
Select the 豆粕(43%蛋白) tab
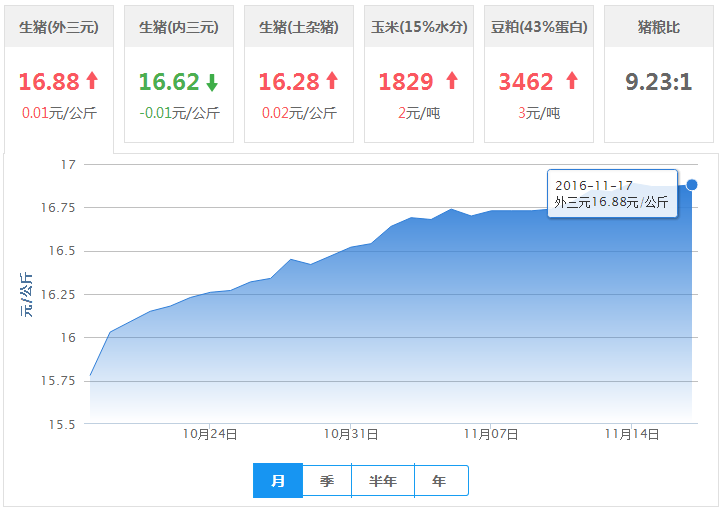[x=539, y=27]
